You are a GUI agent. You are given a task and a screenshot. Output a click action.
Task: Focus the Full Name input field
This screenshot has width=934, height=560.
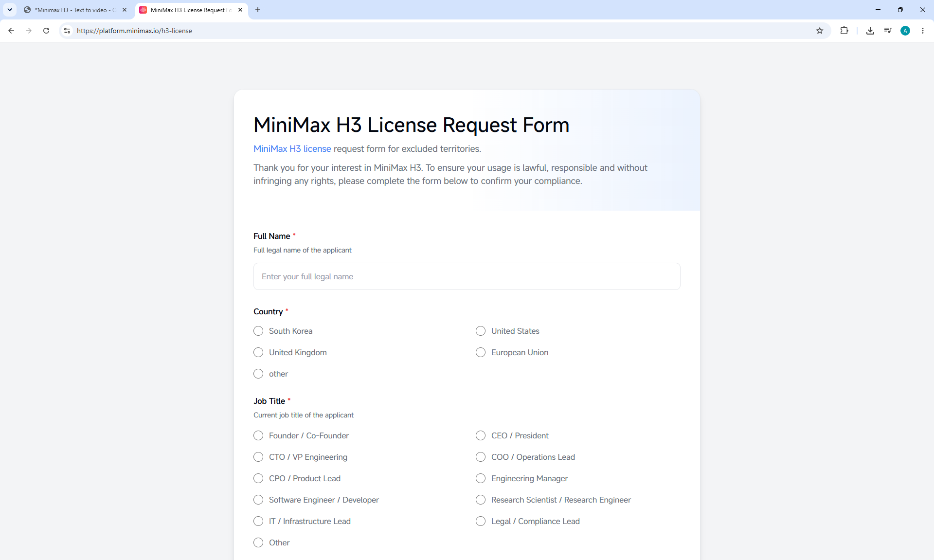[x=467, y=276]
